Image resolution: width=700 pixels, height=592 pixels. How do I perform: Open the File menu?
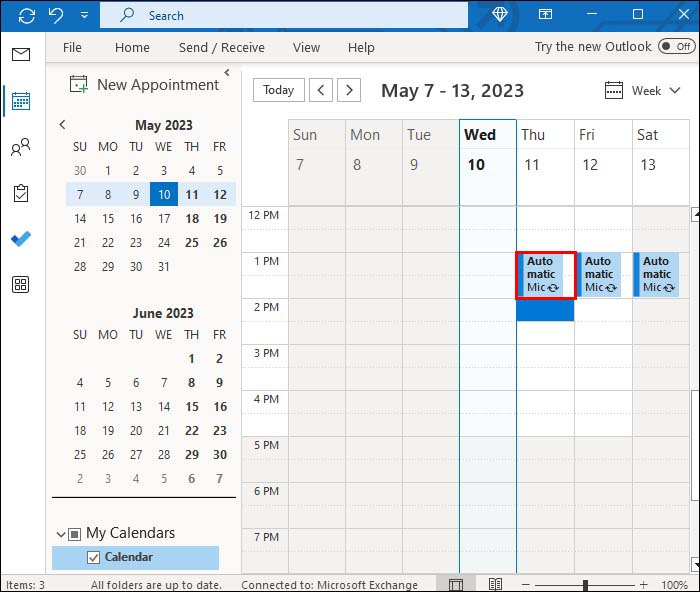click(x=72, y=47)
